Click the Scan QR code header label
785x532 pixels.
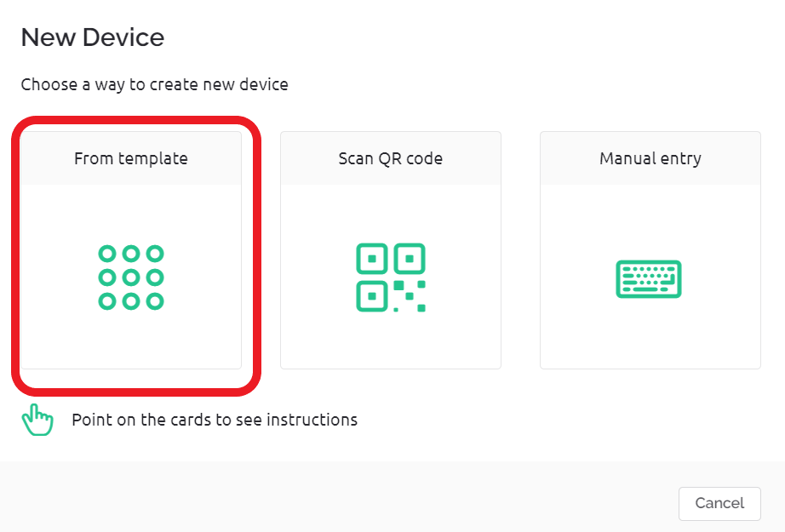[x=391, y=158]
